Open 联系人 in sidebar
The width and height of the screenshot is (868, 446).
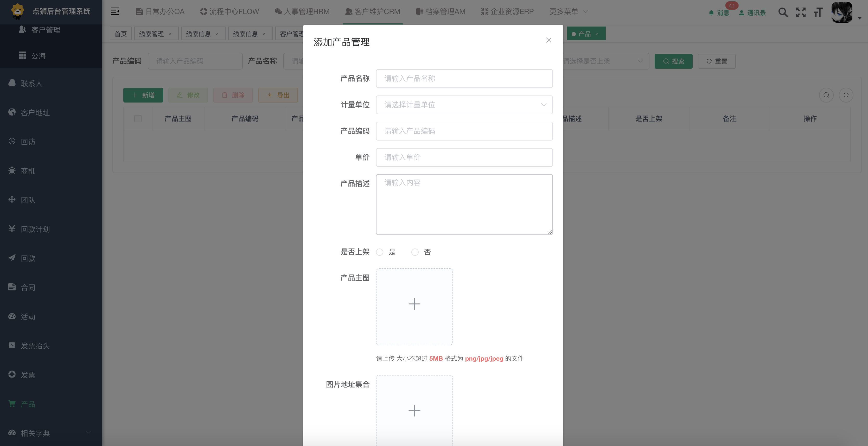51,83
